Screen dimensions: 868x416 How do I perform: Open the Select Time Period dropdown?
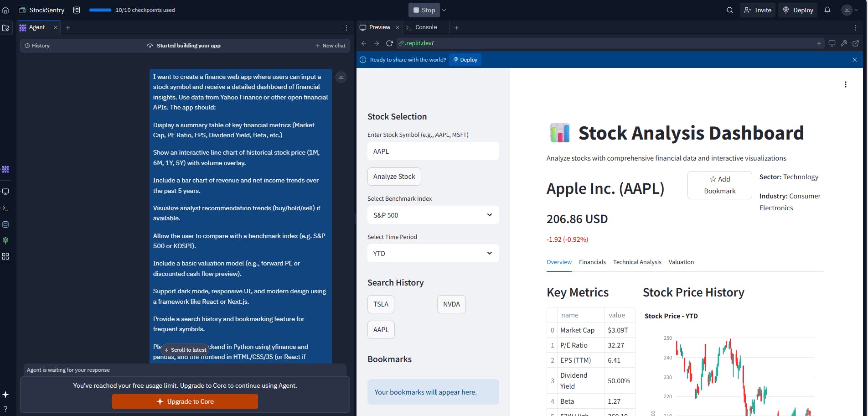click(433, 253)
